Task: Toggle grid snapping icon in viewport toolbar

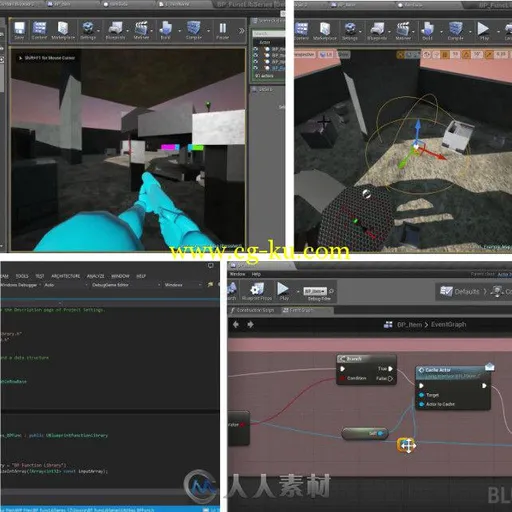Action: (x=445, y=54)
